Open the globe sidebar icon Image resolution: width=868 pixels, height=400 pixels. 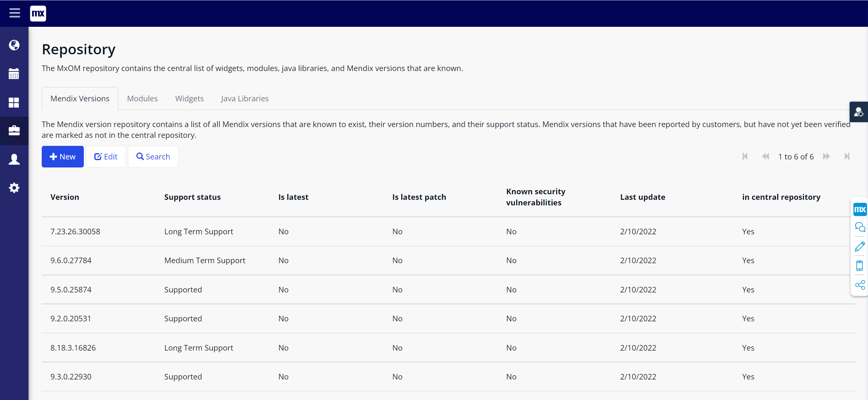pos(14,45)
